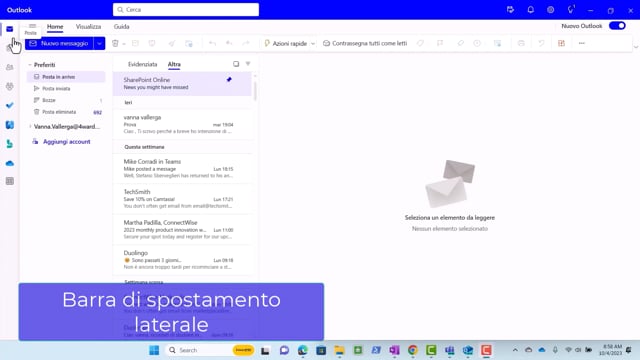Open notifications bell in title bar
The height and width of the screenshot is (360, 640).
coord(530,10)
